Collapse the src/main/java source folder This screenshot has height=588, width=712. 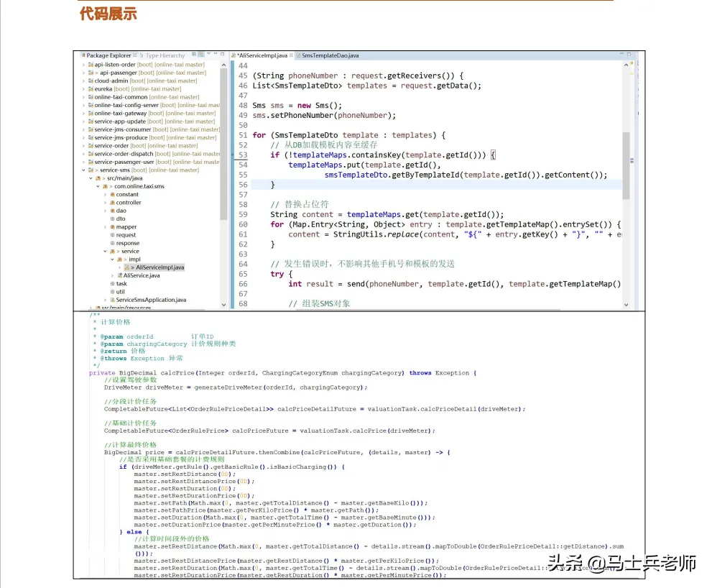[x=91, y=178]
